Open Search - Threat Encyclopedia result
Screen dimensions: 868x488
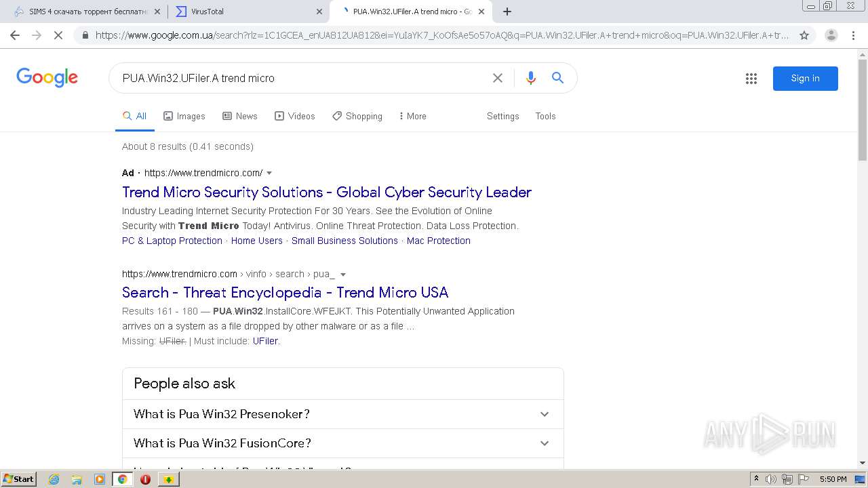coord(285,292)
